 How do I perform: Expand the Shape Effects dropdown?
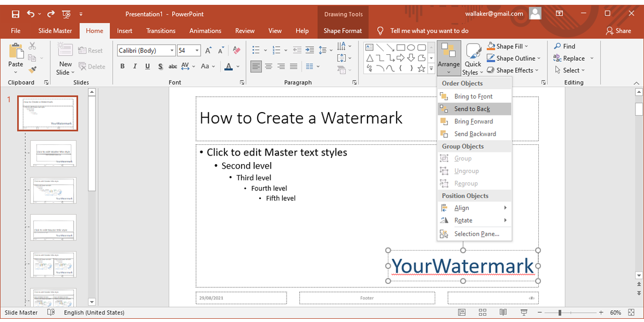pyautogui.click(x=537, y=70)
